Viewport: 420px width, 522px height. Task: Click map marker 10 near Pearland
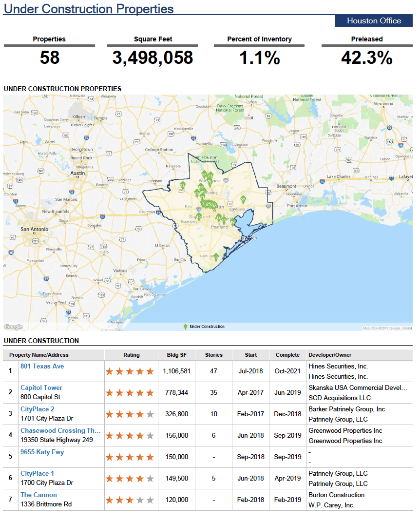point(224,221)
